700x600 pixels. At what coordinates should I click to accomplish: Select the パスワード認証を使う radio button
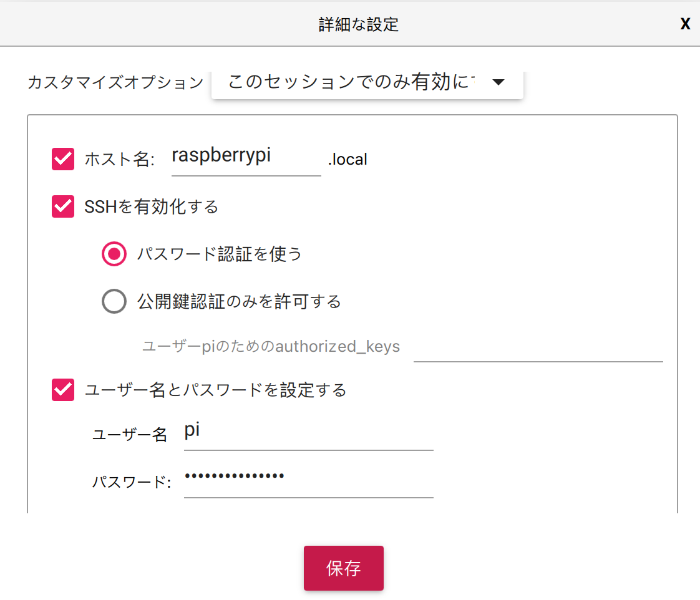pyautogui.click(x=114, y=254)
